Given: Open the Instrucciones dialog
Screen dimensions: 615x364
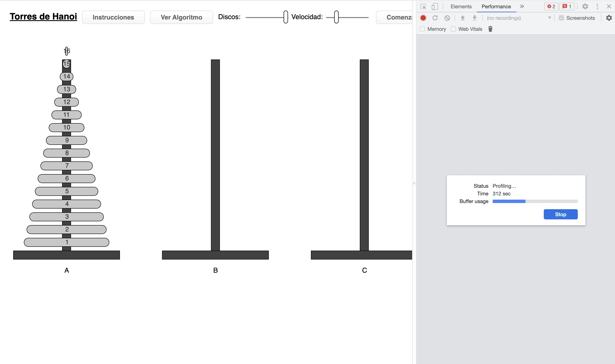Looking at the screenshot, I should coord(113,17).
